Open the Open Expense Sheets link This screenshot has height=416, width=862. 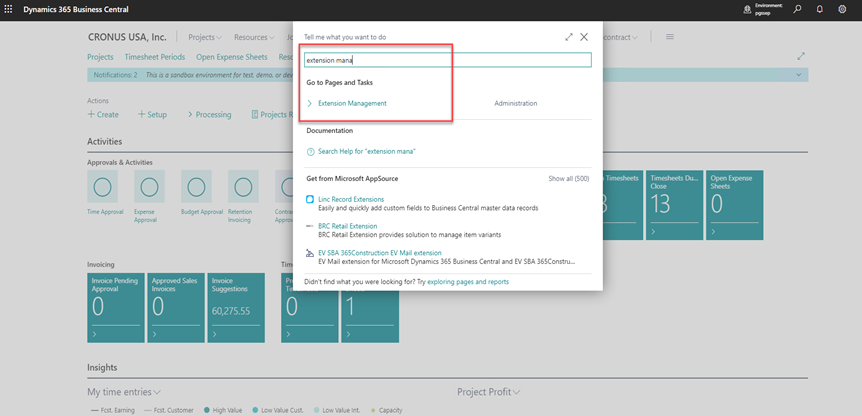pos(231,57)
